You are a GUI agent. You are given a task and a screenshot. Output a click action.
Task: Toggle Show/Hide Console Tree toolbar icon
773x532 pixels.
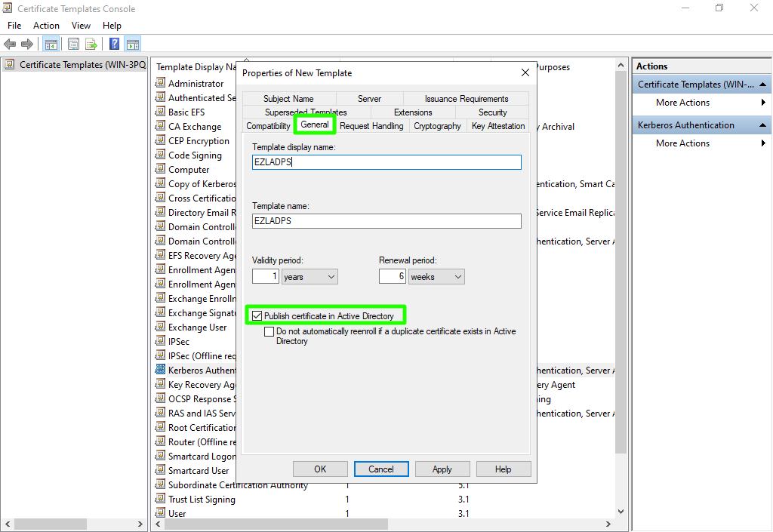pos(51,45)
